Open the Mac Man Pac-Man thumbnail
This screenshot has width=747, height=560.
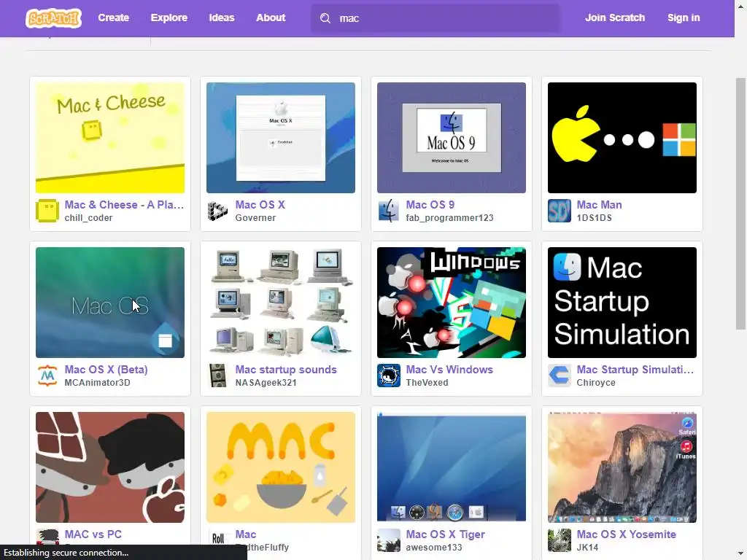(x=622, y=138)
